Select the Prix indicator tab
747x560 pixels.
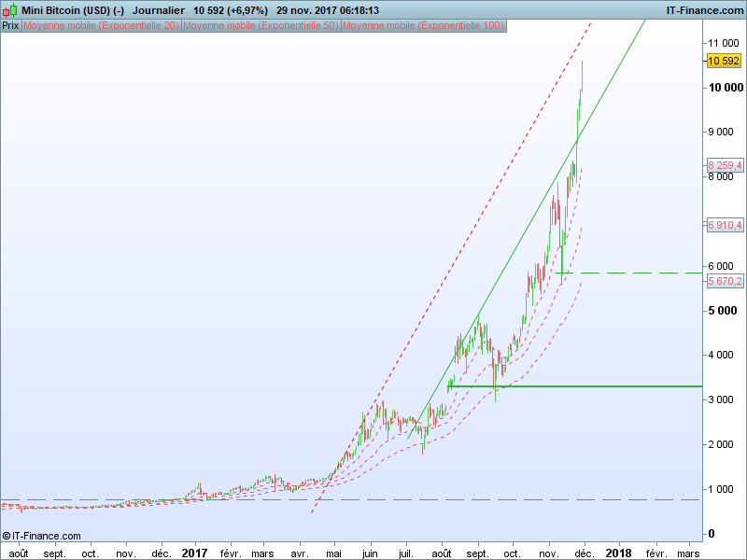(11, 25)
